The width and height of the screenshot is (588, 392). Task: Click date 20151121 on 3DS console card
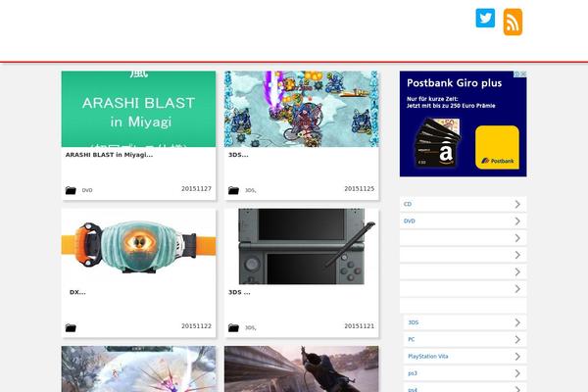pyautogui.click(x=360, y=326)
